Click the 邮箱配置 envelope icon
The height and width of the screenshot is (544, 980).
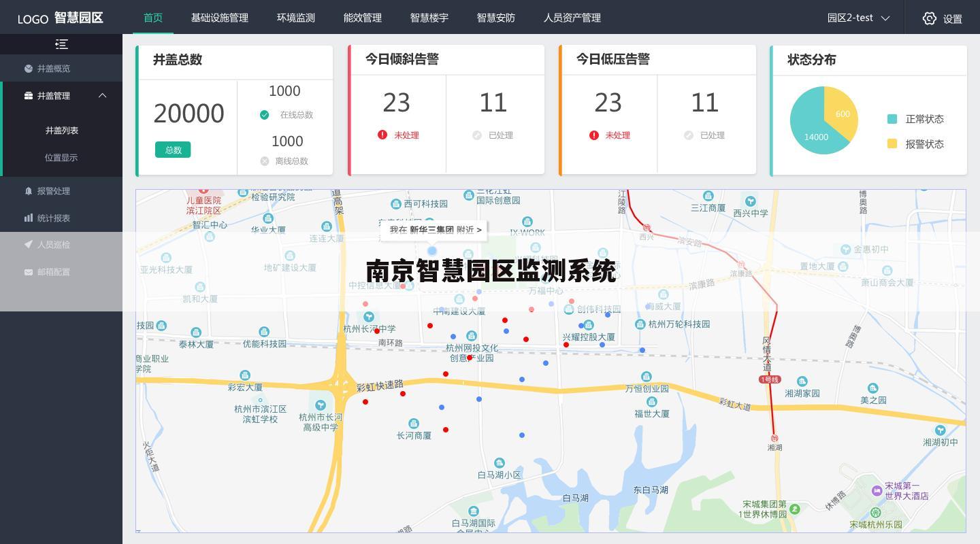pyautogui.click(x=28, y=272)
